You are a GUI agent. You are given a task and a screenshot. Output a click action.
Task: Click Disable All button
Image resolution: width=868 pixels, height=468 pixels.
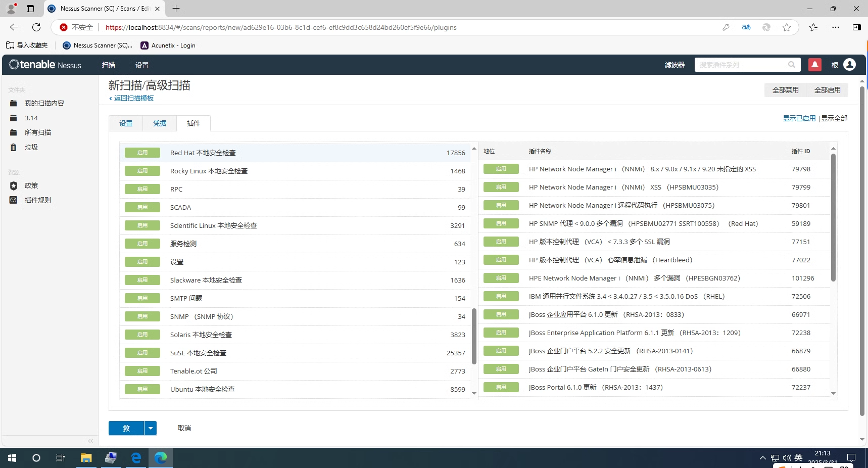[x=786, y=90]
